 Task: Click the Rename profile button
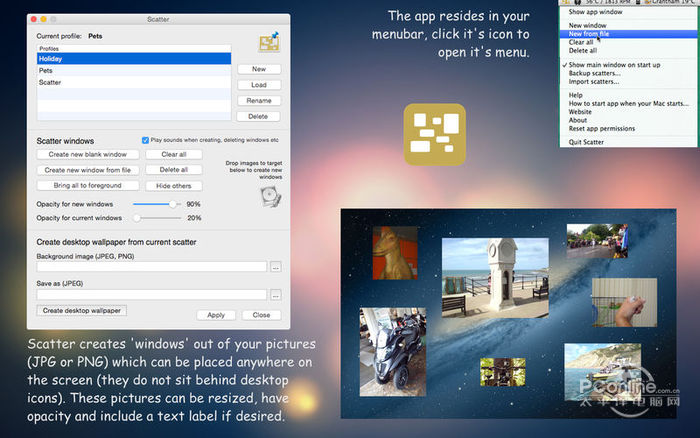(259, 100)
